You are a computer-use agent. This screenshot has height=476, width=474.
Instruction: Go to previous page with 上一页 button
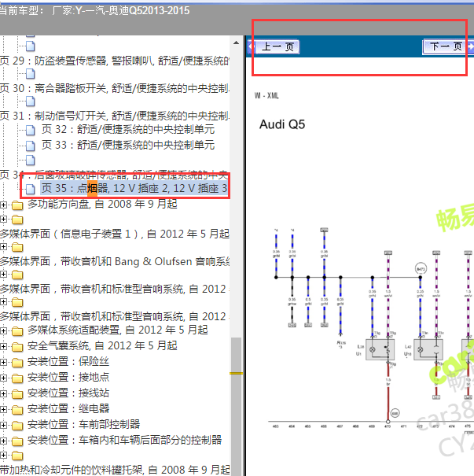pyautogui.click(x=277, y=46)
